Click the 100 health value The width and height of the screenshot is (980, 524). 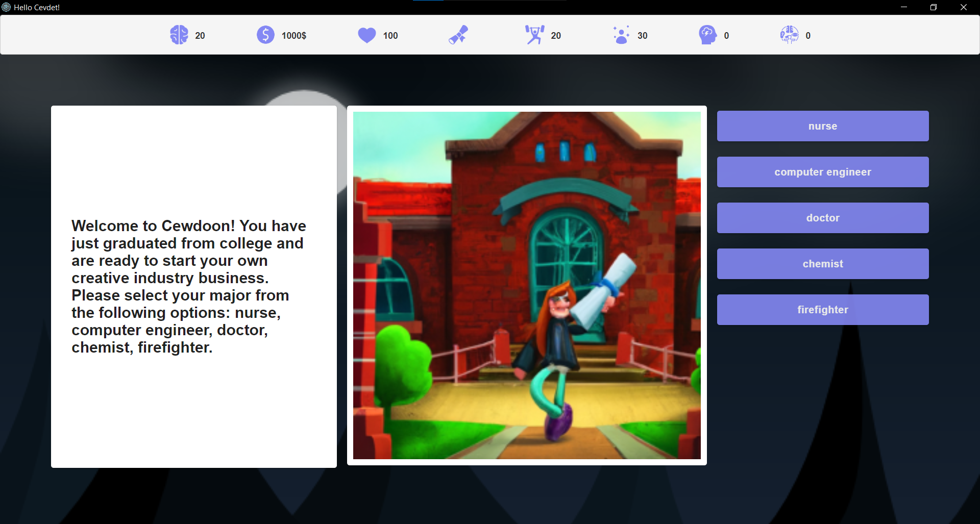[389, 36]
